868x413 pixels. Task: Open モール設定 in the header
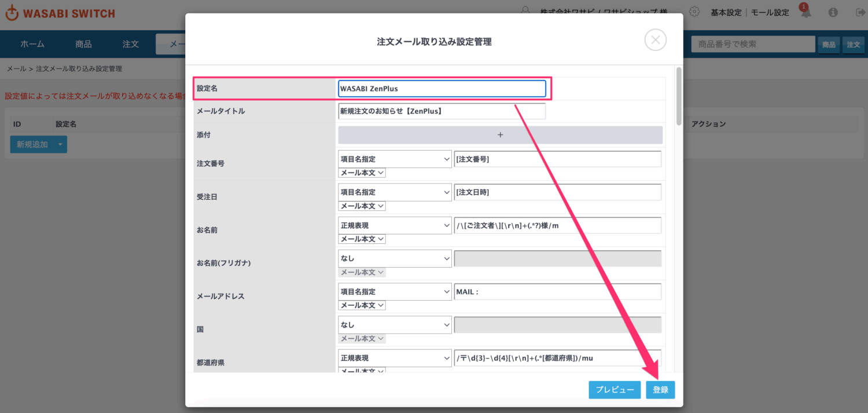(x=770, y=12)
